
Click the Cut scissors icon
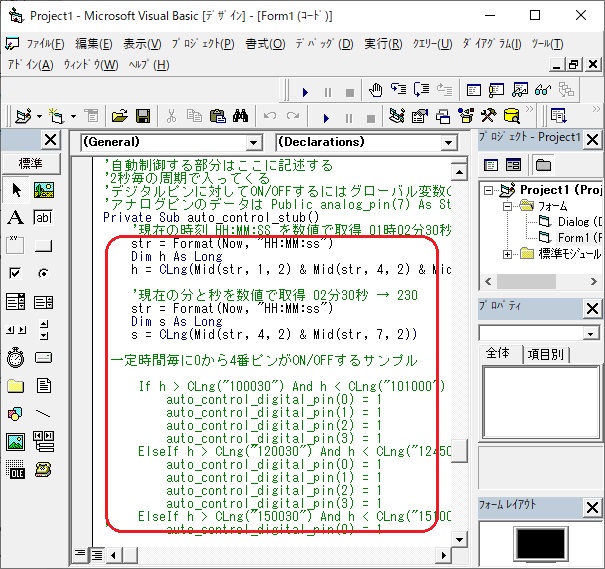(x=171, y=116)
